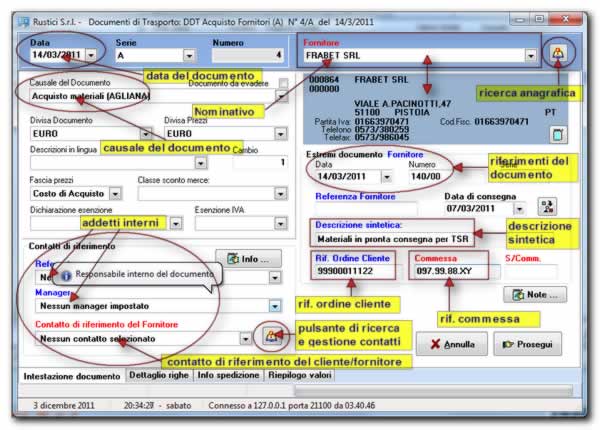Click the supplier registry search binoculars icon
The height and width of the screenshot is (430, 600).
click(562, 54)
